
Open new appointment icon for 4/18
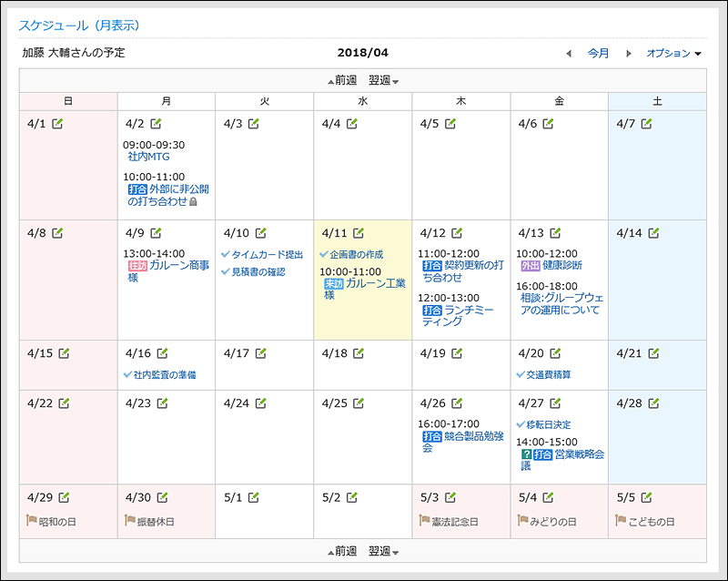click(359, 353)
